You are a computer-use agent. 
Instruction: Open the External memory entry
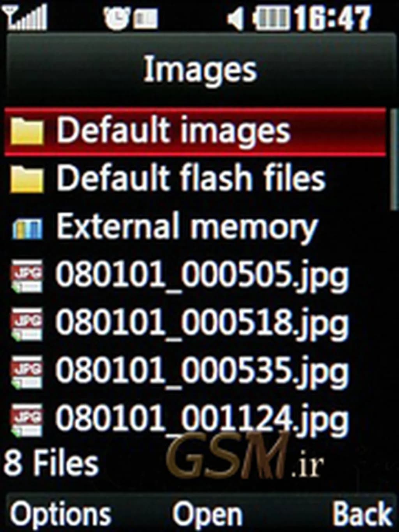click(196, 228)
